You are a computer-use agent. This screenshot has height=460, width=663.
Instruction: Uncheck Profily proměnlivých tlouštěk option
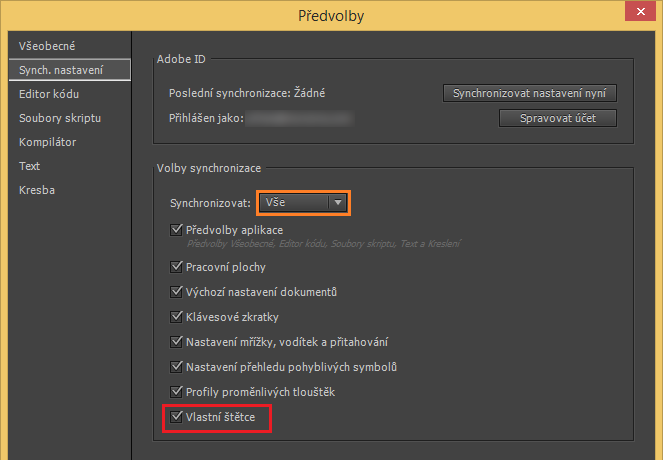[x=178, y=391]
